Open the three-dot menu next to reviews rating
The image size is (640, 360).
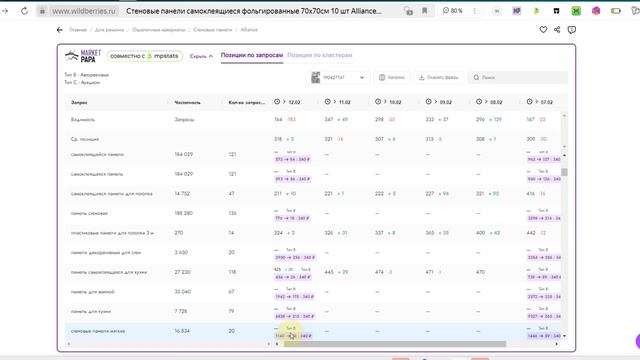tap(474, 11)
